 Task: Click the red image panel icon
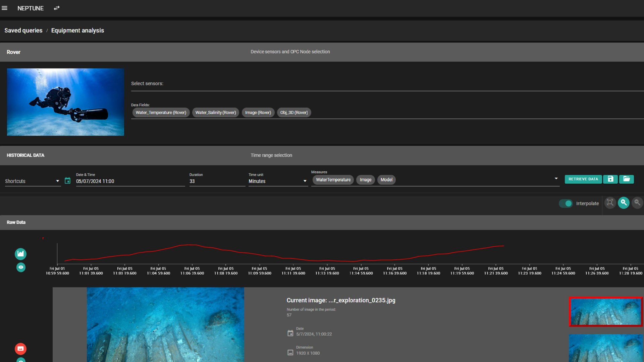click(x=21, y=349)
